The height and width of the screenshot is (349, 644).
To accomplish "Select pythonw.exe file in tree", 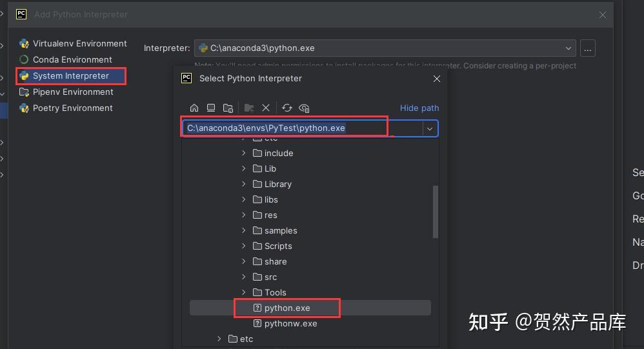I will point(310,324).
